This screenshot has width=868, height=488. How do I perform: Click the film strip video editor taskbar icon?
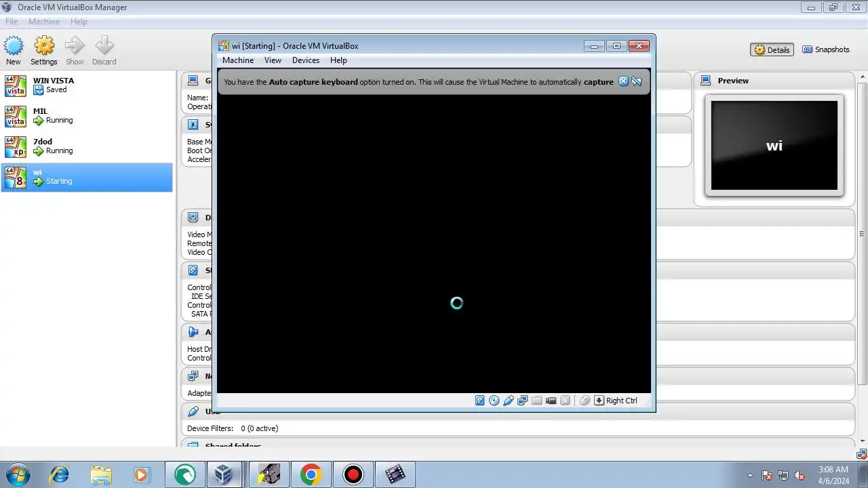tap(395, 474)
